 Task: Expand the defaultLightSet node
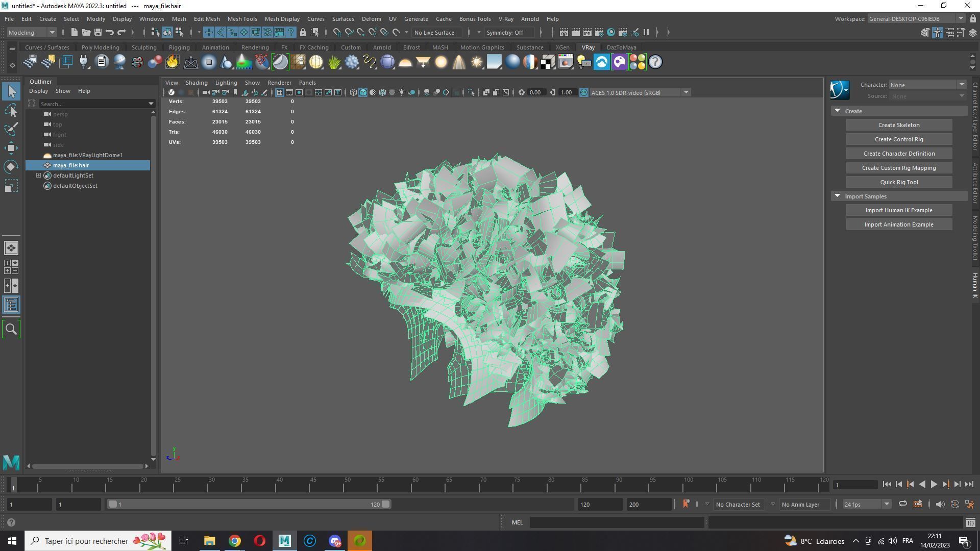tap(38, 176)
